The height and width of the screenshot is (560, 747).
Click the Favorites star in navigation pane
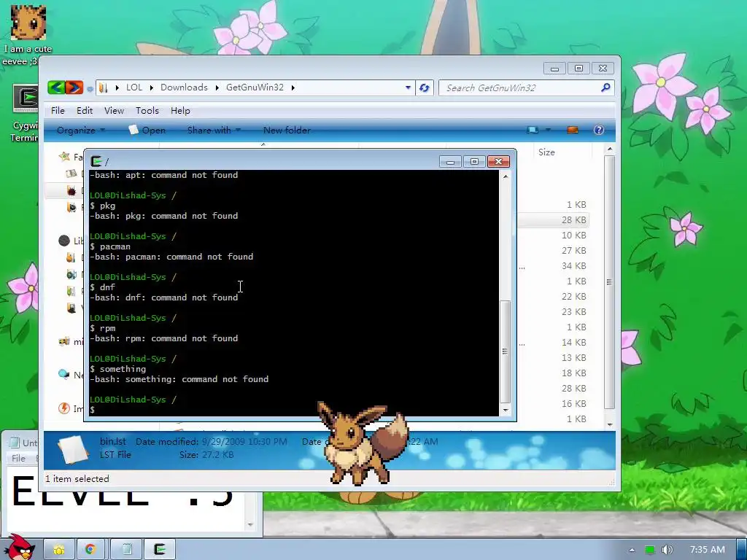[x=64, y=156]
